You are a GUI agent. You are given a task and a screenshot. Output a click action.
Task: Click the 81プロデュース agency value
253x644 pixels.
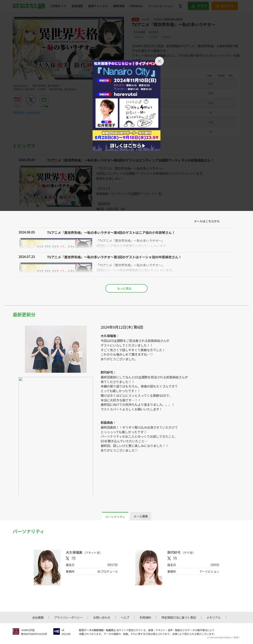click(107, 571)
